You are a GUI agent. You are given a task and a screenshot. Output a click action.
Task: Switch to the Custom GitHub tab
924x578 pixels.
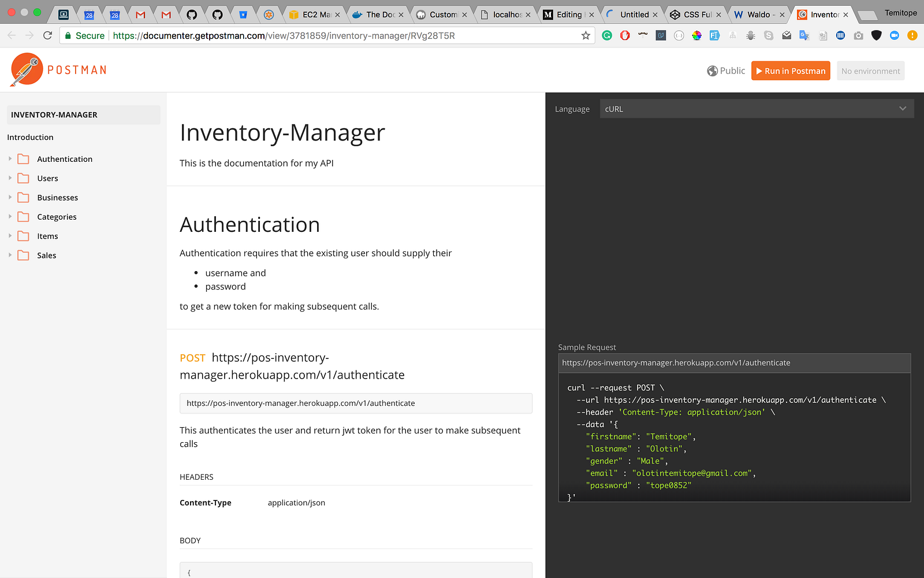441,14
